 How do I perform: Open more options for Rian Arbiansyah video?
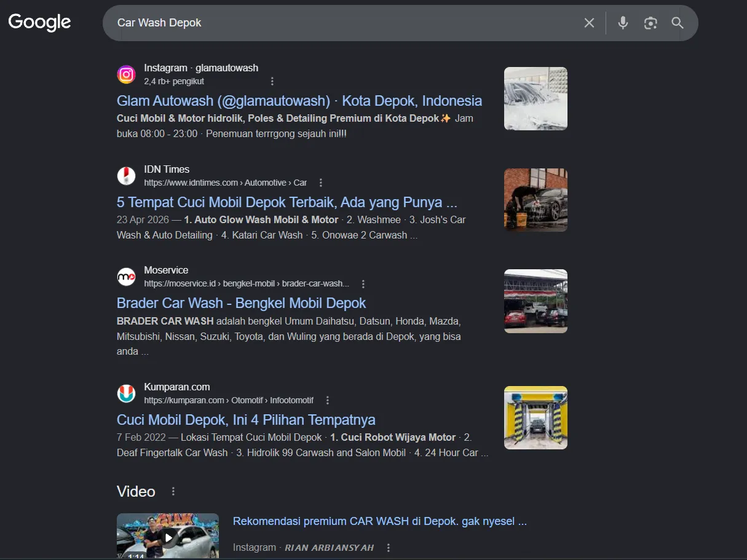click(388, 547)
